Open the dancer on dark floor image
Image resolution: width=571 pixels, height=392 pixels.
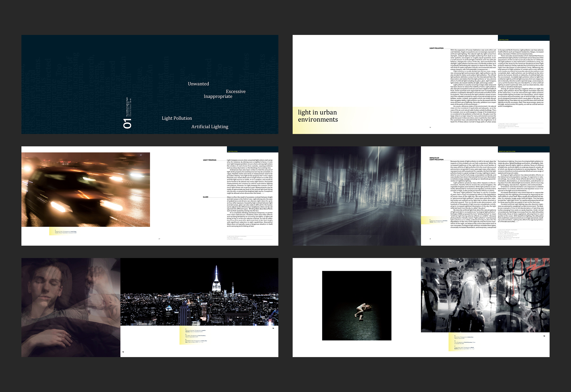click(x=357, y=306)
